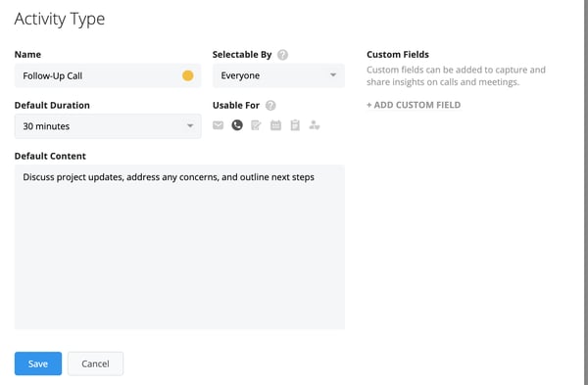588x385 pixels.
Task: Expand the Default Duration 30 minutes dropdown
Action: point(108,126)
